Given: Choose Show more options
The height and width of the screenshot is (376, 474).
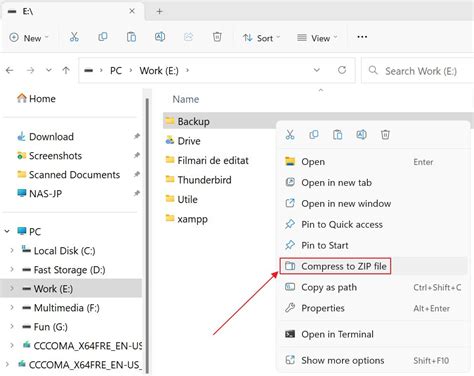Looking at the screenshot, I should pos(373,360).
